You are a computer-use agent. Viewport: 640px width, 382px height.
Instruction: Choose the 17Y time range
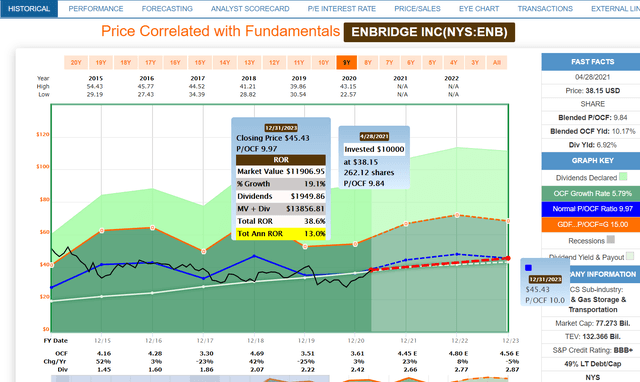coord(151,62)
